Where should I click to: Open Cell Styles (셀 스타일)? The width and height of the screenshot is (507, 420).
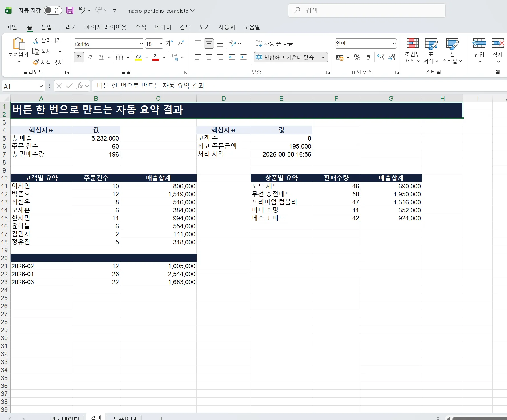click(452, 51)
